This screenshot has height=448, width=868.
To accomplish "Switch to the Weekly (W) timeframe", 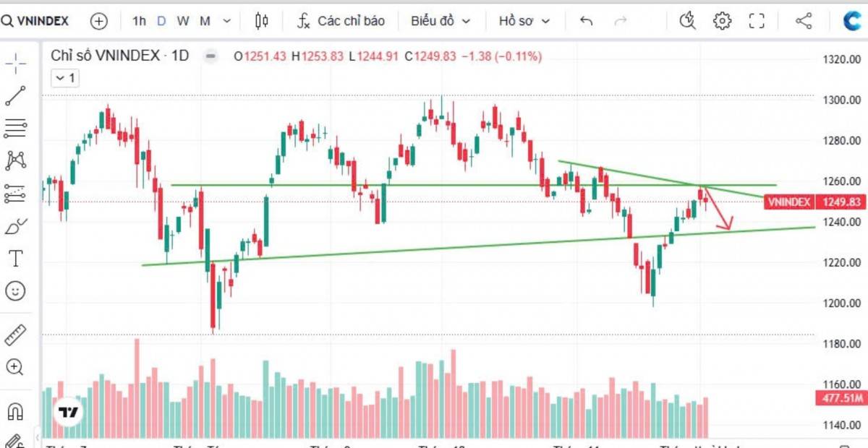I will pos(182,21).
